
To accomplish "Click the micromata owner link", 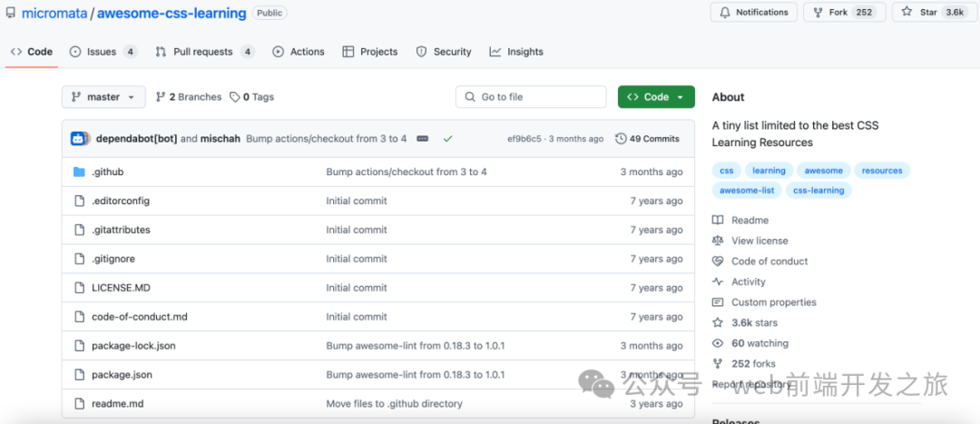I will point(55,14).
